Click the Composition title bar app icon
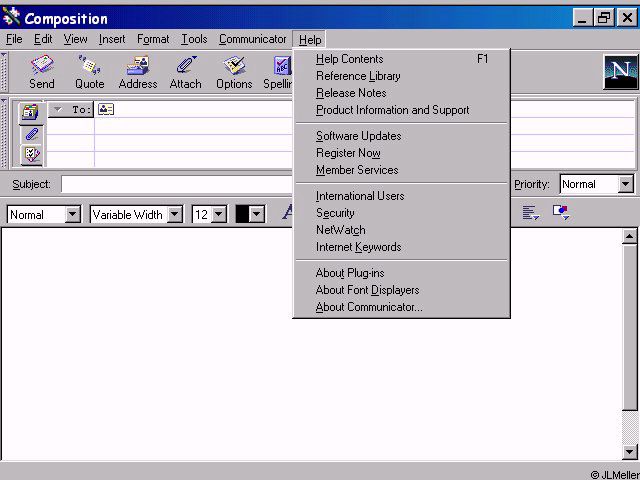The height and width of the screenshot is (480, 640). click(11, 17)
